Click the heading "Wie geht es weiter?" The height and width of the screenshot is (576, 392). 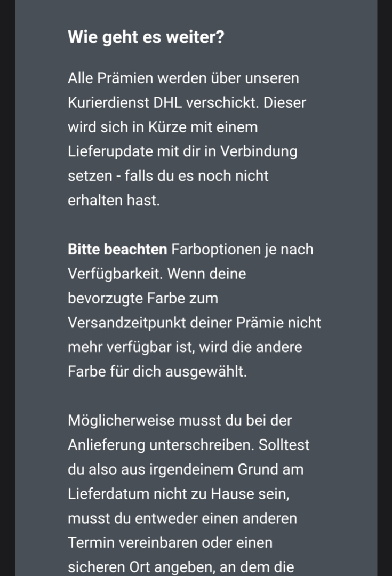pos(146,37)
